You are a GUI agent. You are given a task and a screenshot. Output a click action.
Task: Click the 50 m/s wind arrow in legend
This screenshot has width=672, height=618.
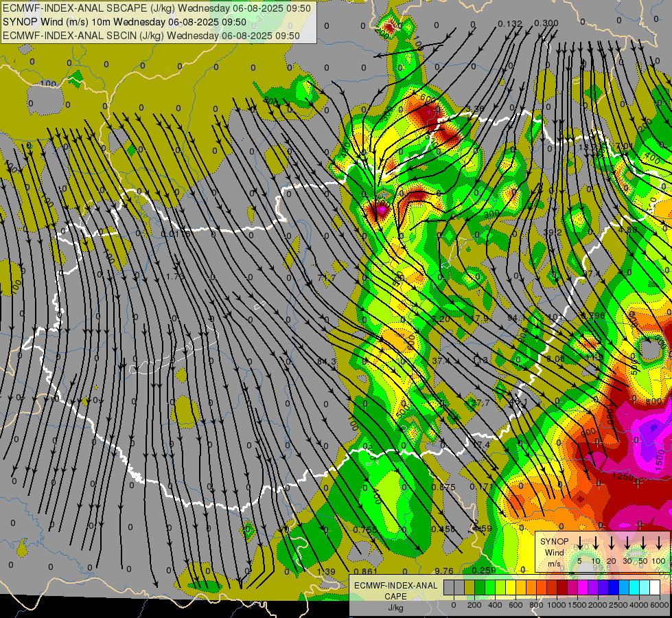(643, 542)
